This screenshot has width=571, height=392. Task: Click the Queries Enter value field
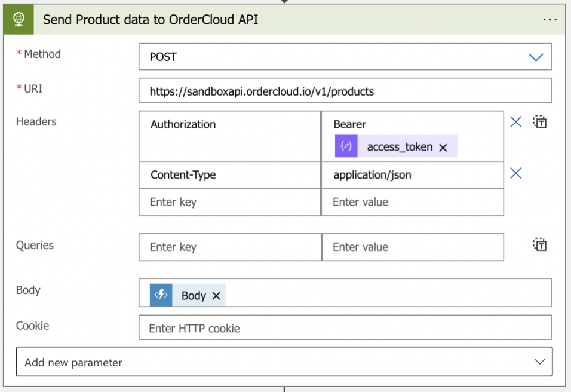pos(413,247)
